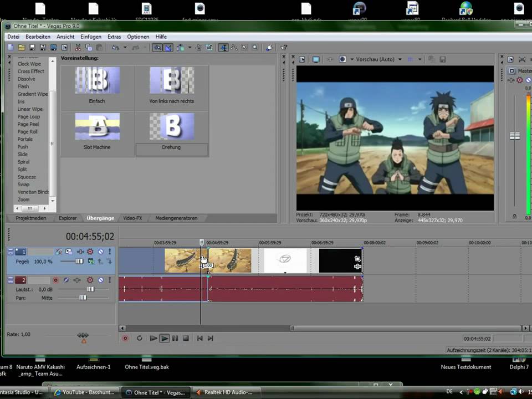
Task: Choose the Drehung preset thumbnail
Action: coord(172,126)
